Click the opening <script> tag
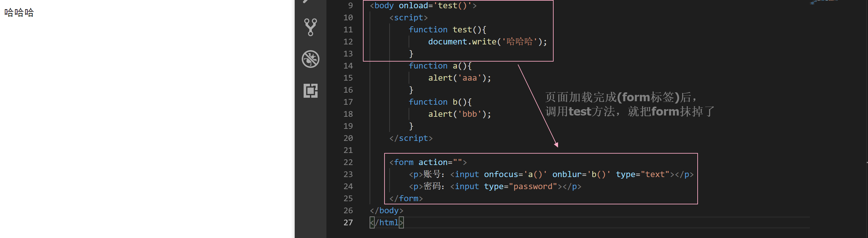Screen dimensions: 868x238 tap(408, 17)
